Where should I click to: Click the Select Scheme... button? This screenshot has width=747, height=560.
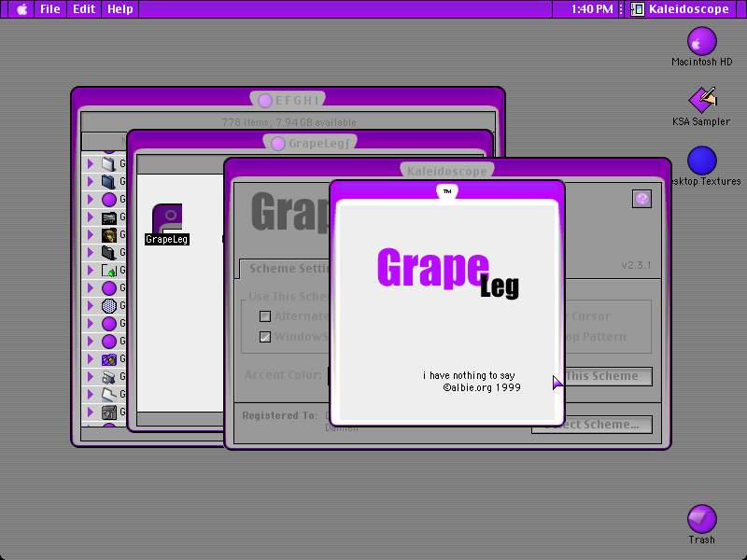click(x=592, y=425)
